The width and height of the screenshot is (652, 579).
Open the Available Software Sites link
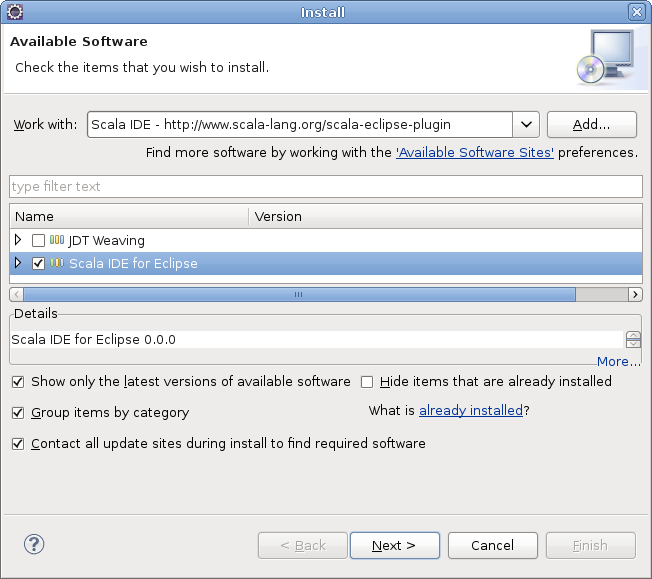[474, 153]
